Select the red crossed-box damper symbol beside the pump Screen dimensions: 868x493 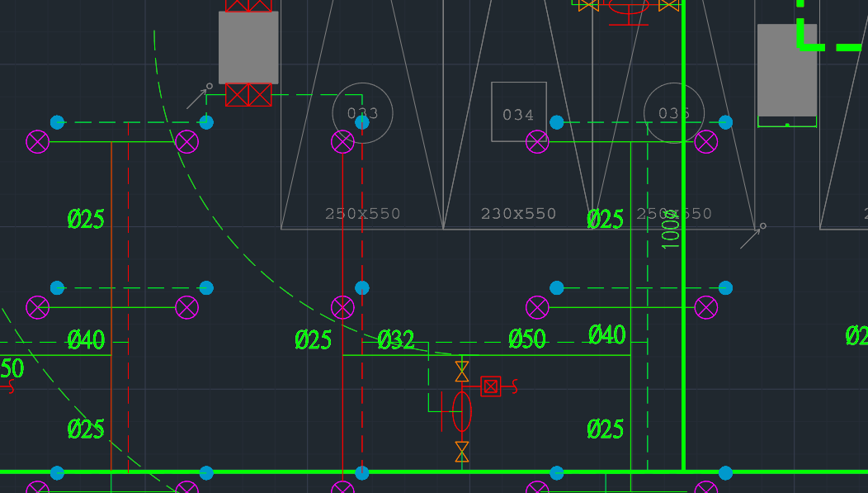tap(491, 384)
